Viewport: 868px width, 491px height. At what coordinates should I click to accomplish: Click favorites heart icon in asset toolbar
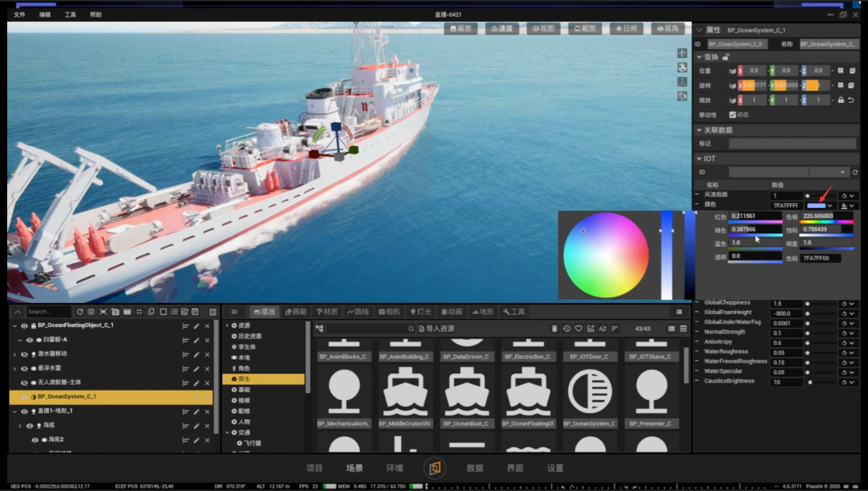[579, 329]
